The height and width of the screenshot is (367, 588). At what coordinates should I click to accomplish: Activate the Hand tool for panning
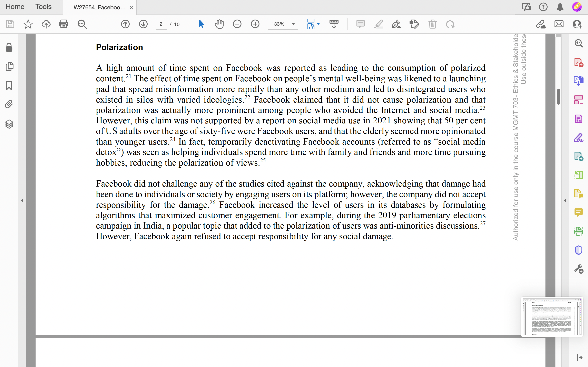pyautogui.click(x=219, y=24)
